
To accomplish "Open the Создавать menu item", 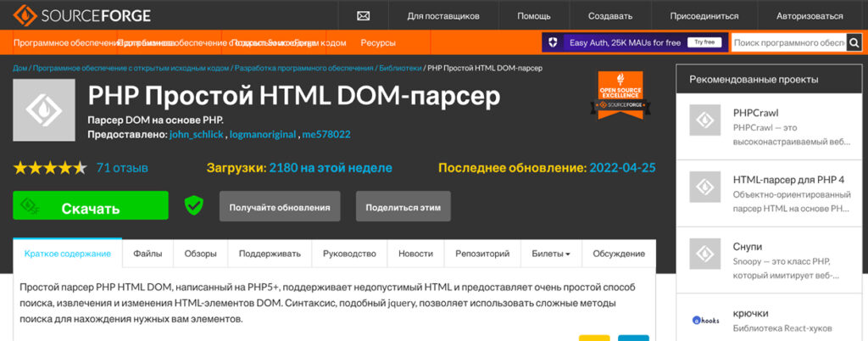I will 610,16.
